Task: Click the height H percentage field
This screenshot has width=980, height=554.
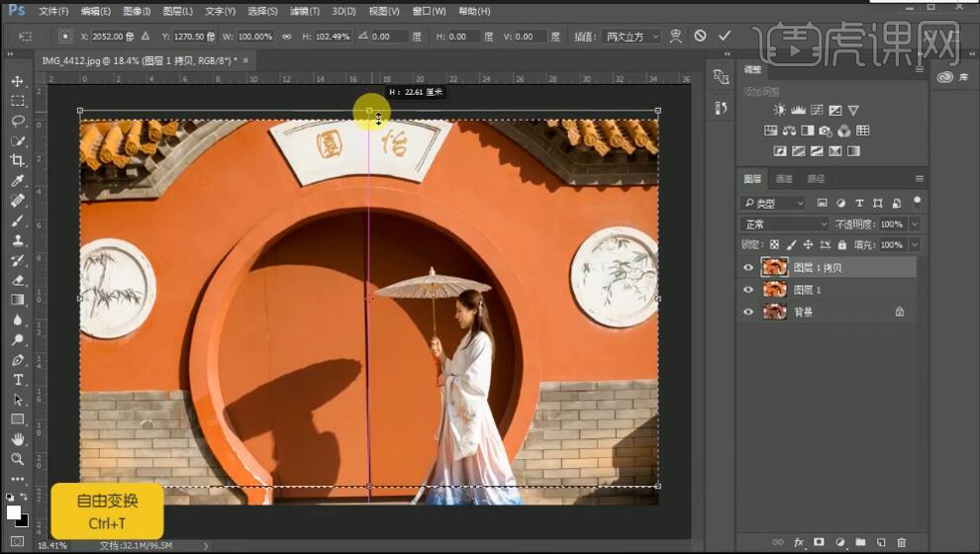Action: pos(333,37)
